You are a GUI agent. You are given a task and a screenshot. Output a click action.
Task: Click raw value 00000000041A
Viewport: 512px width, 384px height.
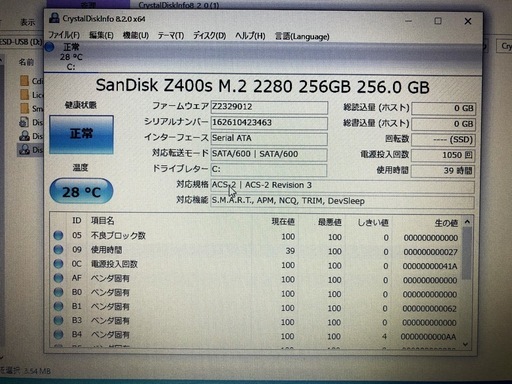[x=430, y=266]
